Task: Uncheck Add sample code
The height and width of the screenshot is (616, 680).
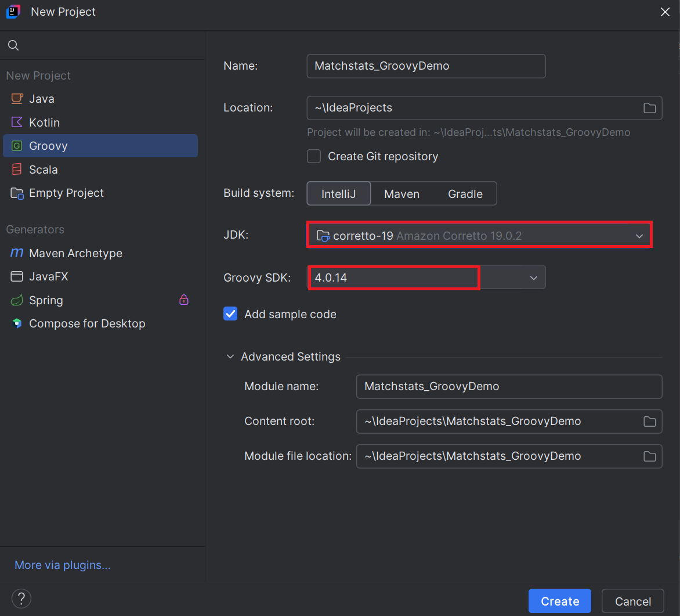Action: tap(230, 314)
